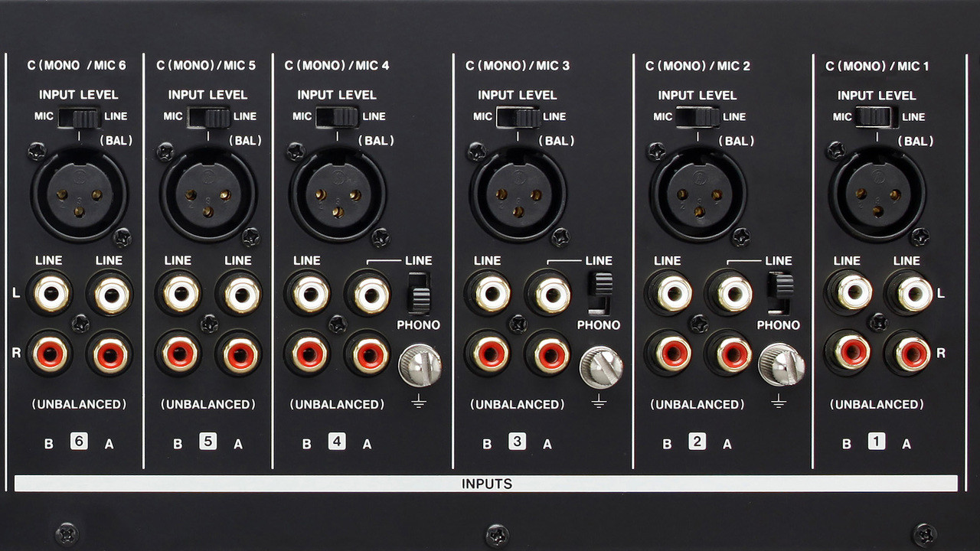The image size is (980, 551).
Task: Select the red R input jack on channel 6
Action: pyautogui.click(x=51, y=354)
